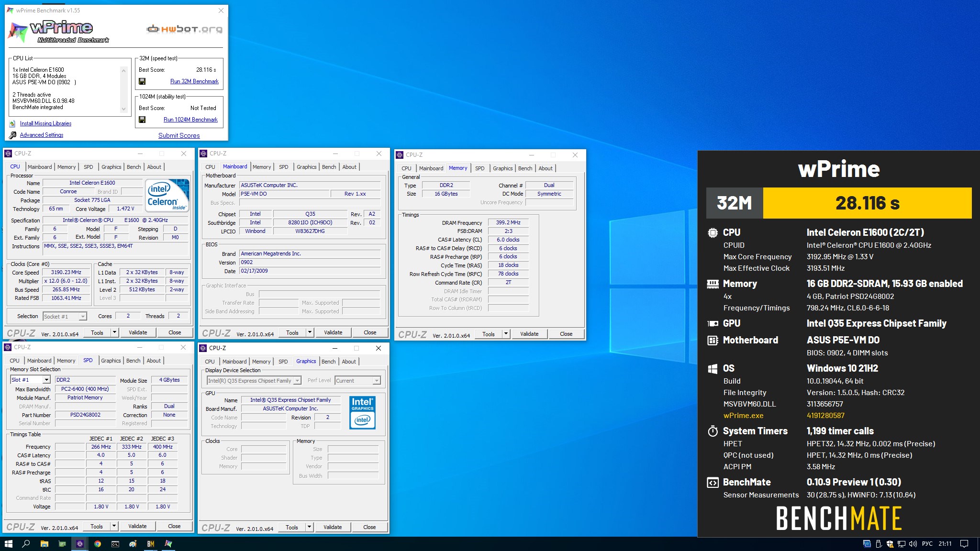Open the notification center icon
Image resolution: width=980 pixels, height=551 pixels.
coord(965,544)
